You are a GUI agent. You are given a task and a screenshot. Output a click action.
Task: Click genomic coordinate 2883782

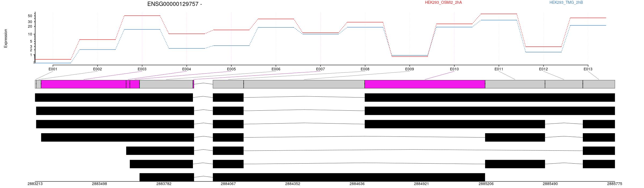coord(164,184)
